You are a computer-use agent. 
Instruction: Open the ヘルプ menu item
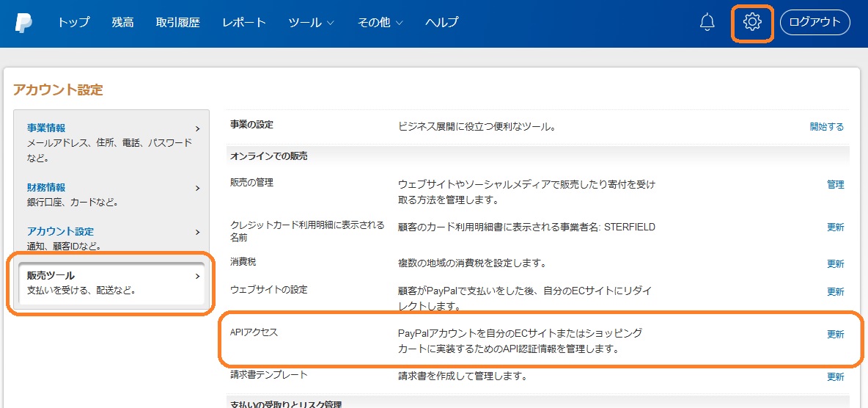[441, 23]
